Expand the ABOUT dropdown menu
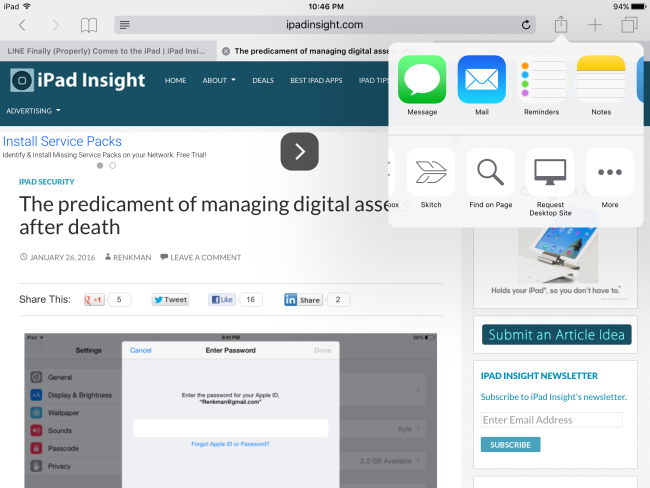This screenshot has height=488, width=650. 219,80
